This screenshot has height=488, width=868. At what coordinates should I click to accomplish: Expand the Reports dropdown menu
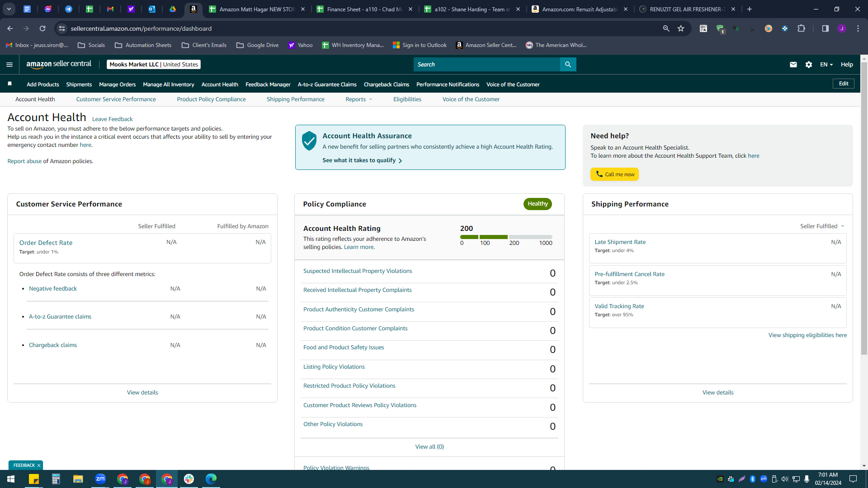[359, 99]
